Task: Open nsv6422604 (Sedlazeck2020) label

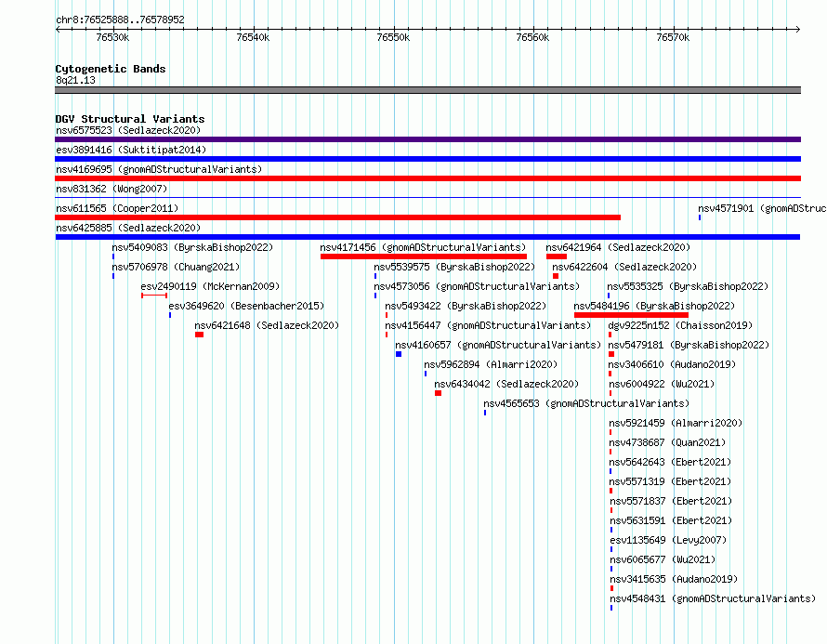Action: point(624,267)
